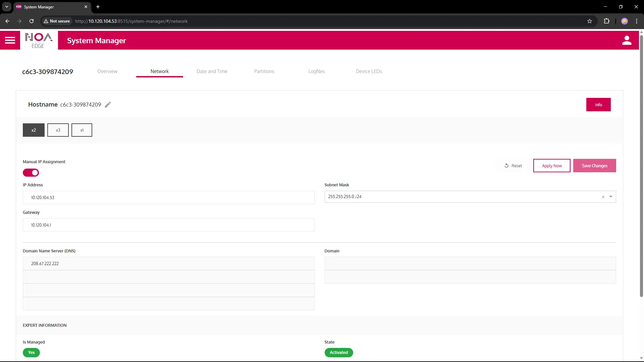Reload the page

(31, 21)
